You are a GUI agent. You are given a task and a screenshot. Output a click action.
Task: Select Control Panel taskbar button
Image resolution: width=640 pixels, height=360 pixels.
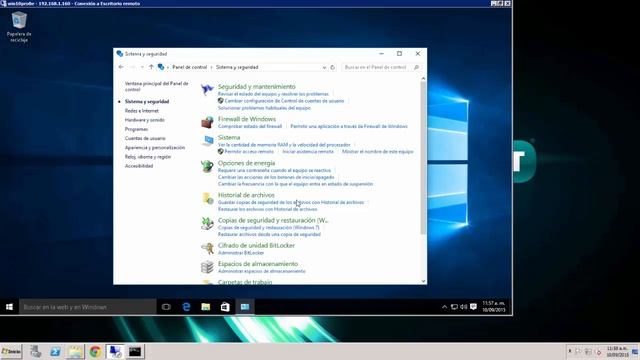[x=245, y=307]
